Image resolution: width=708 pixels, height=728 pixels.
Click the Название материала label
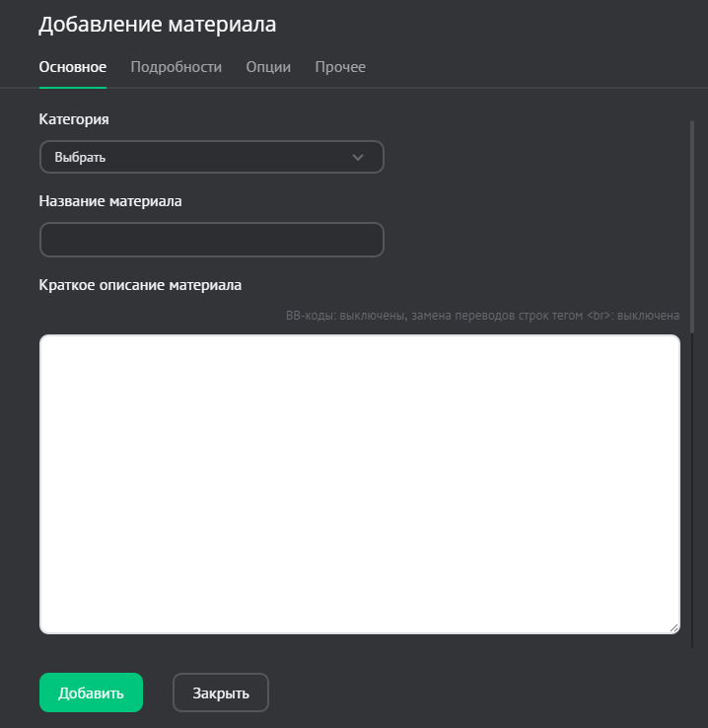click(110, 200)
